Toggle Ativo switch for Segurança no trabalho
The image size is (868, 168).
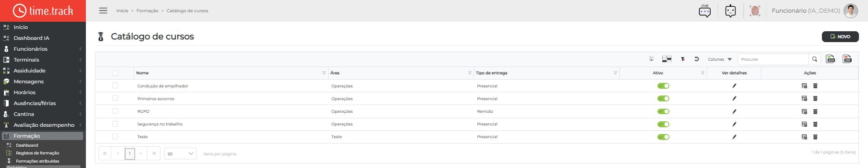click(663, 124)
